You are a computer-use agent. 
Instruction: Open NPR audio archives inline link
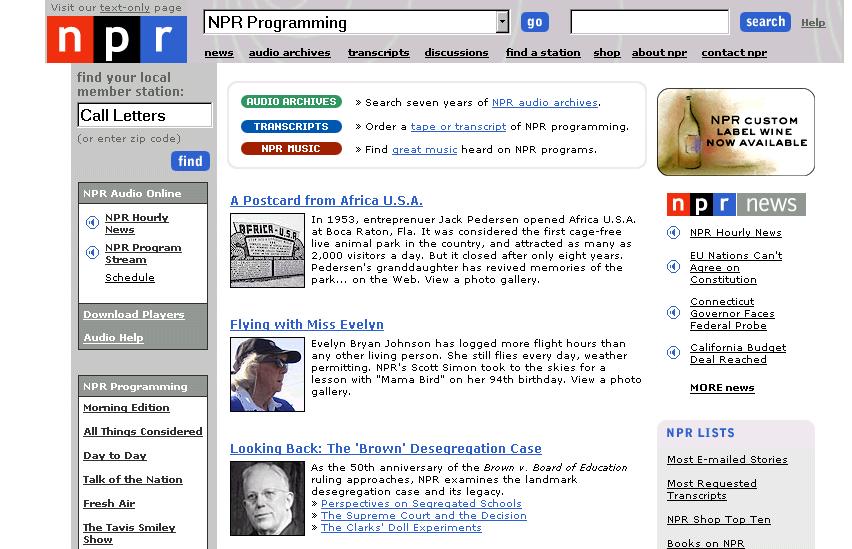[x=545, y=103]
